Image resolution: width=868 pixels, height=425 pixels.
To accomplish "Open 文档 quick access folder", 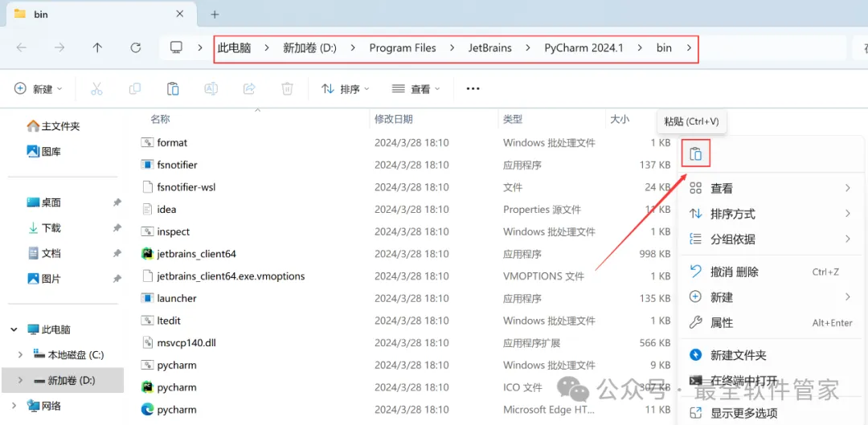I will pos(44,253).
